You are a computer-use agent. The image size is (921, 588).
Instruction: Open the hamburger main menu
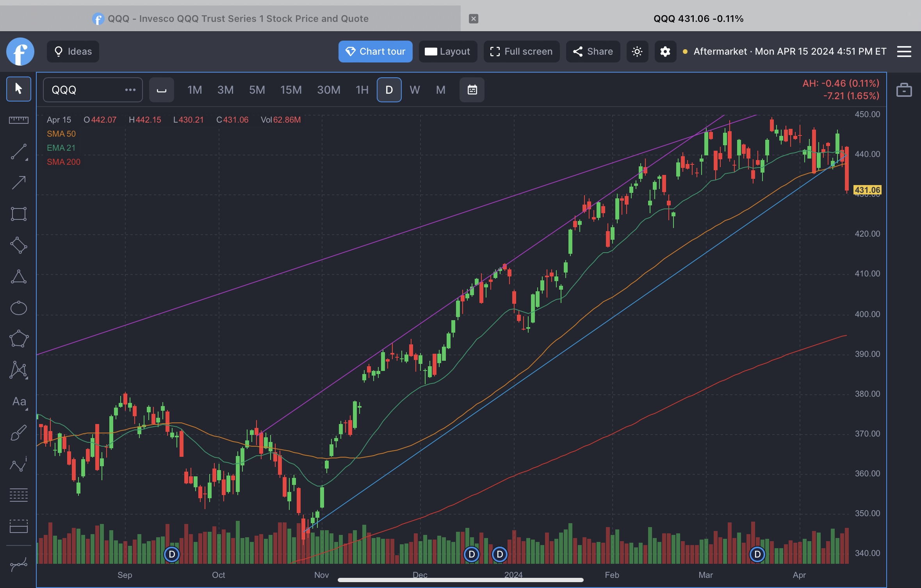point(904,52)
